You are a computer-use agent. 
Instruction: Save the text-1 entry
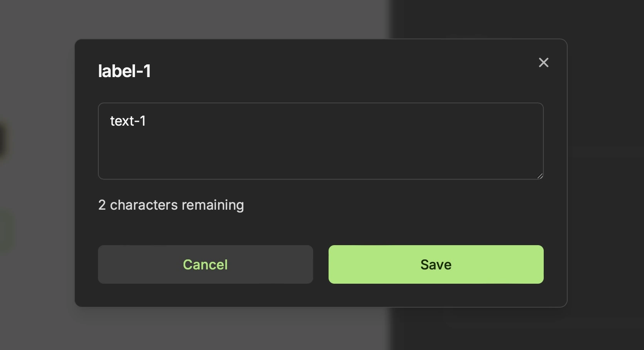click(x=436, y=264)
